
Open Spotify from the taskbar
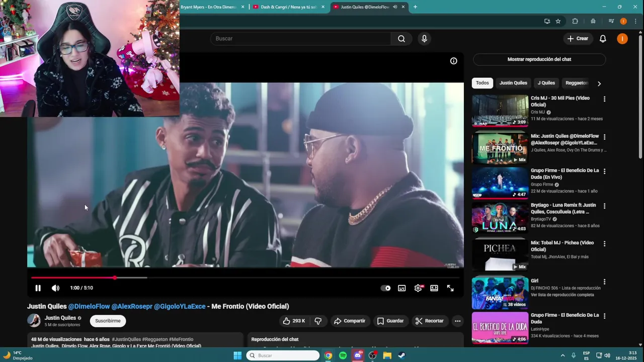tap(343, 355)
